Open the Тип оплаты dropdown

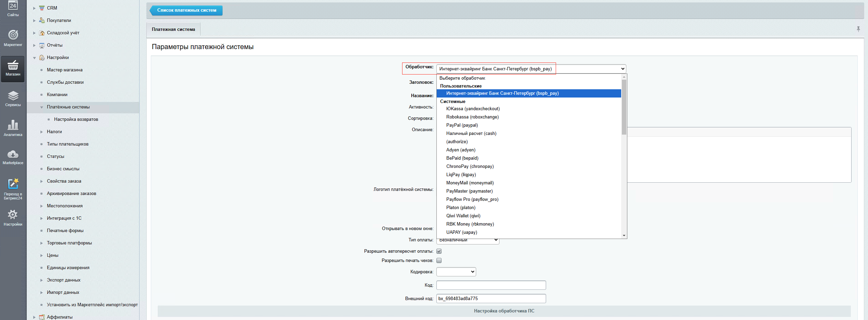[x=468, y=240]
